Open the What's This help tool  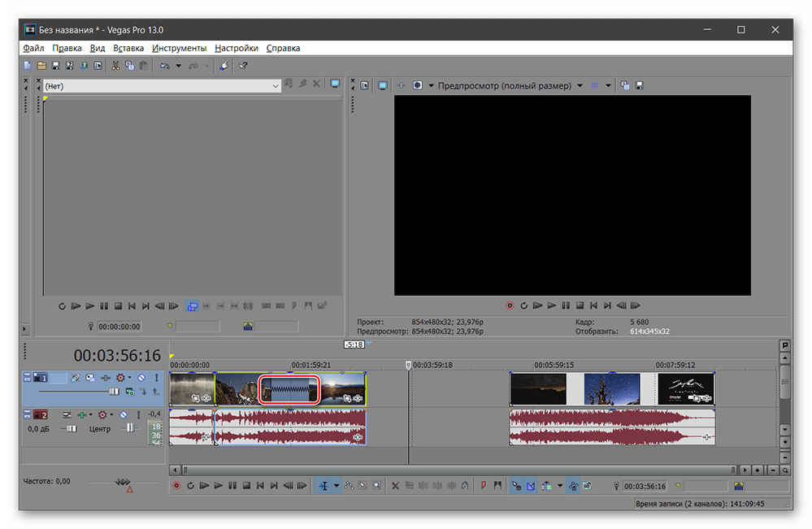coord(243,66)
